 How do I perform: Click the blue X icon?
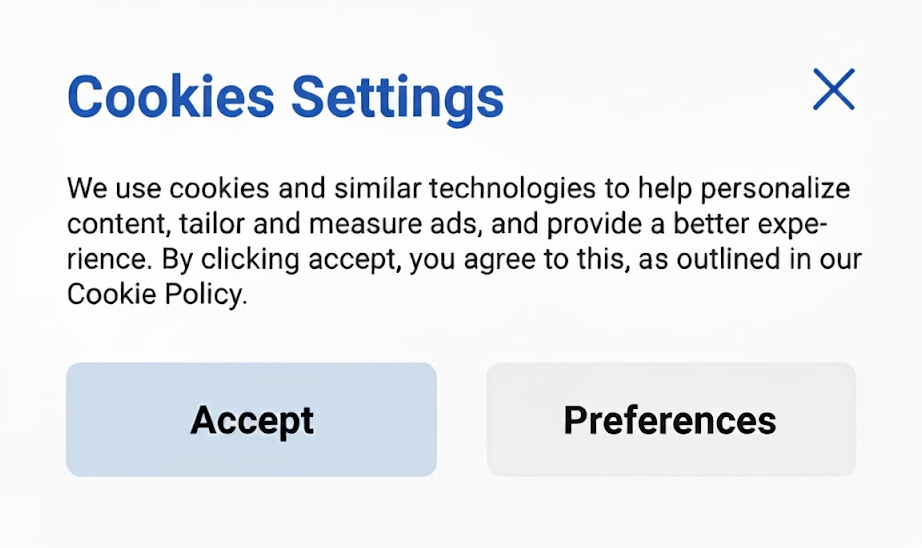click(833, 90)
